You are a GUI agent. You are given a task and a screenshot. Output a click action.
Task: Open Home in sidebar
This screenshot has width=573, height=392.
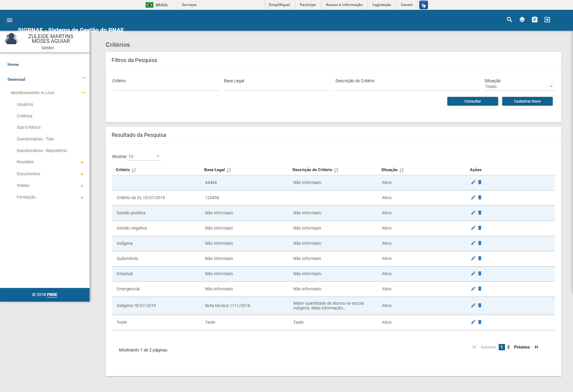click(x=13, y=64)
